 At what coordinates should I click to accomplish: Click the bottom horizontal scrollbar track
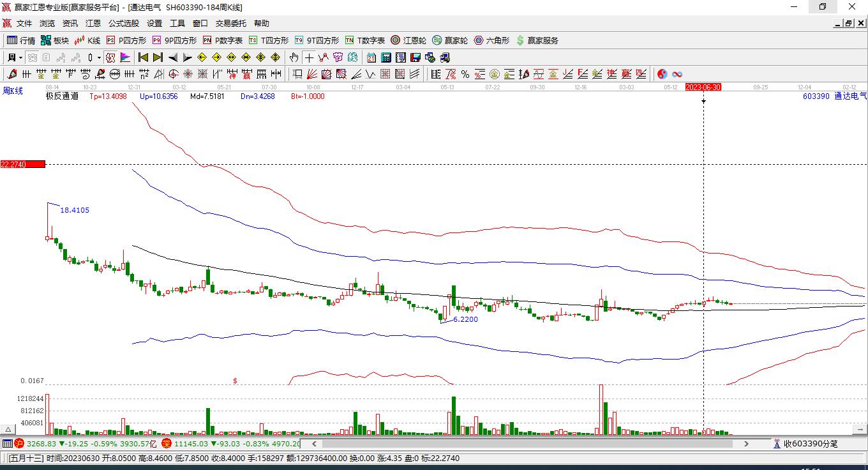(530, 443)
